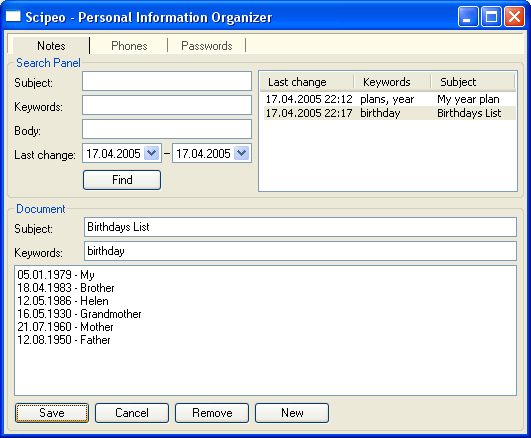Click the Save button
Viewport: 531px width, 438px height.
[x=52, y=413]
